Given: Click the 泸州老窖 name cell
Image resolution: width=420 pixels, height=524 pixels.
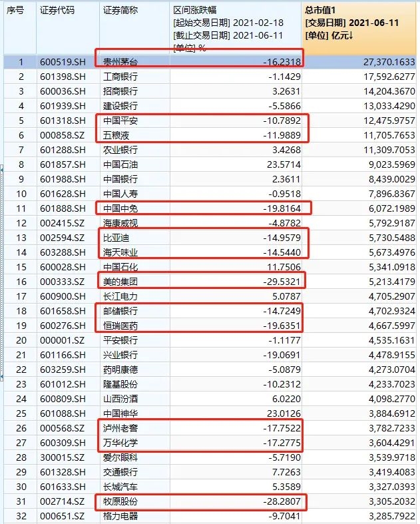Looking at the screenshot, I should tap(120, 428).
